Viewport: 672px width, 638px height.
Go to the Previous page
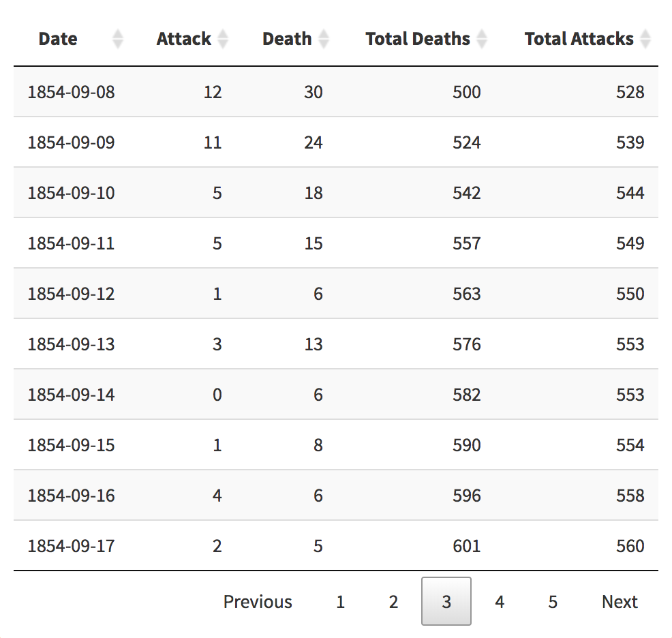258,602
